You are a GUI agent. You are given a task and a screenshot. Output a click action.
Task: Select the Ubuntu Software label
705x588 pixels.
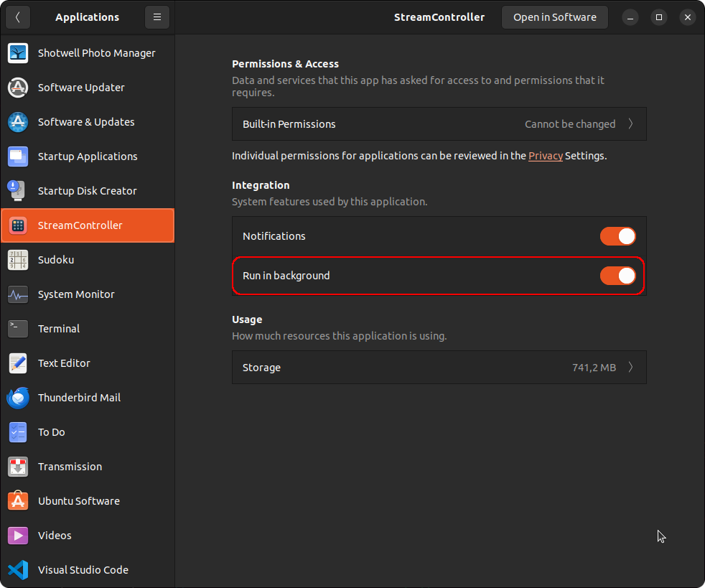coord(79,501)
